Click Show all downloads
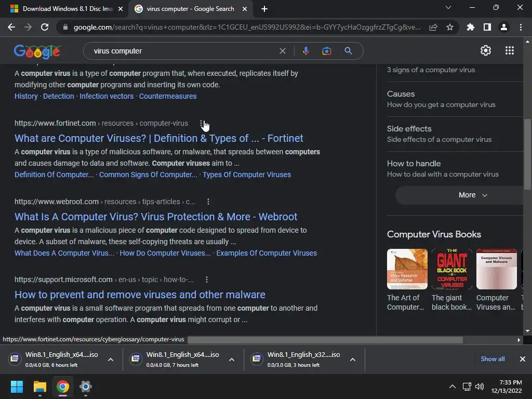Screen dimensions: 532x399 (x=493, y=359)
